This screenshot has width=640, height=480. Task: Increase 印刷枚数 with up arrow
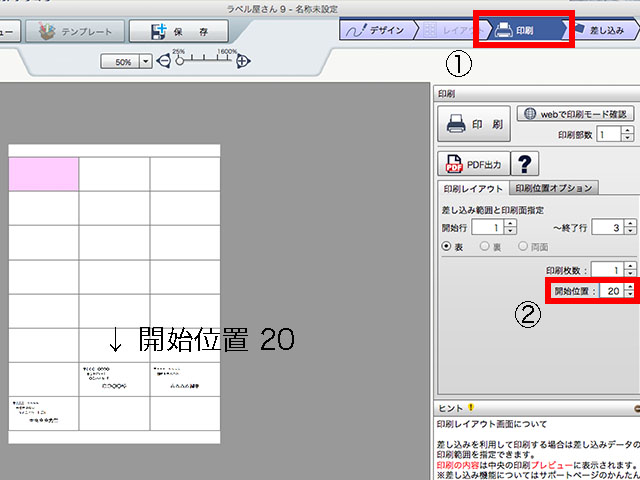pyautogui.click(x=631, y=266)
